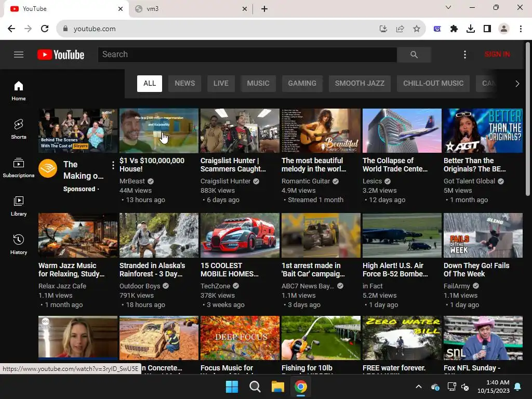
Task: Open Library in sidebar
Action: tap(19, 206)
